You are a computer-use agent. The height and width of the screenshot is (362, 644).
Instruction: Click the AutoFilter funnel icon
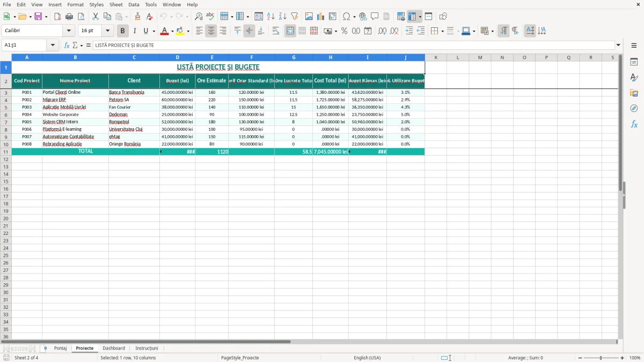tap(295, 17)
